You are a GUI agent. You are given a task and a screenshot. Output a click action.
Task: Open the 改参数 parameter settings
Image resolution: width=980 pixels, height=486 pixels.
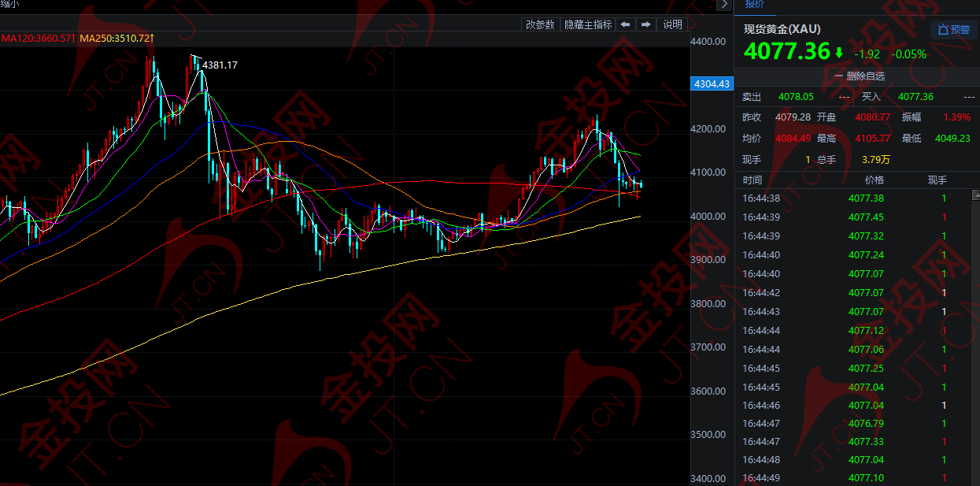(x=541, y=24)
